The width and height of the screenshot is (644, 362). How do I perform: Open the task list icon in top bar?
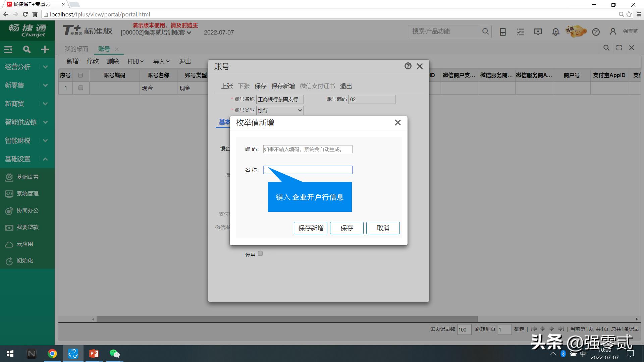click(520, 32)
